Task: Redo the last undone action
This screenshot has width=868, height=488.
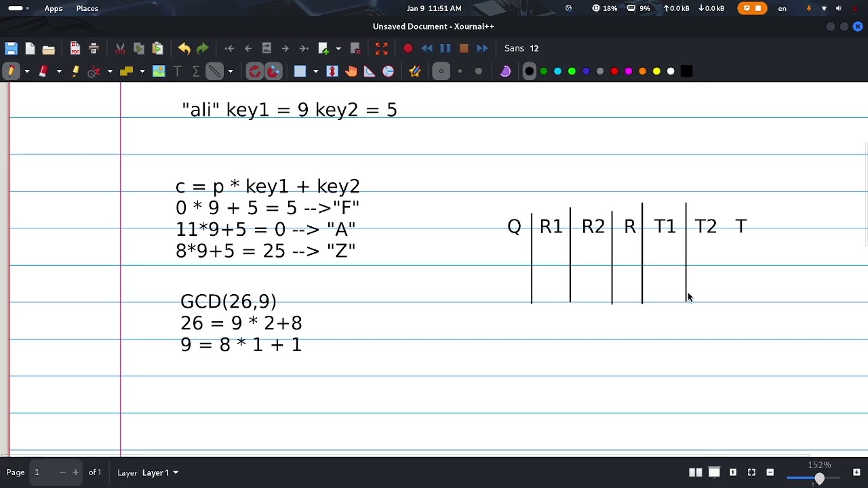Action: [x=202, y=48]
